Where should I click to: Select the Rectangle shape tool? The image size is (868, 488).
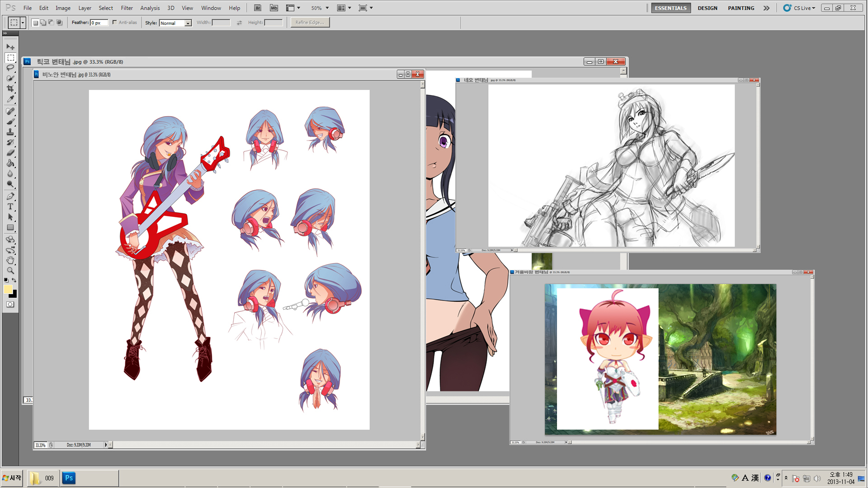pyautogui.click(x=10, y=227)
